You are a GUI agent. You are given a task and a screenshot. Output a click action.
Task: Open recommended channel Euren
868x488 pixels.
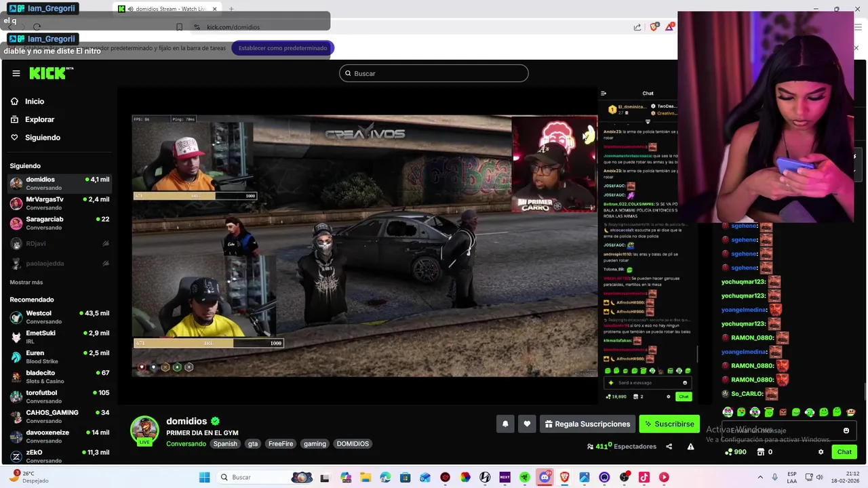60,357
